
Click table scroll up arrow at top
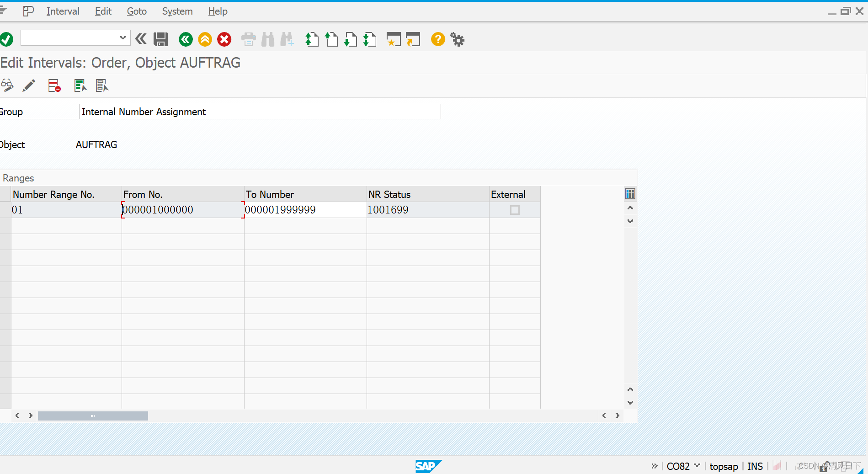[x=630, y=208]
